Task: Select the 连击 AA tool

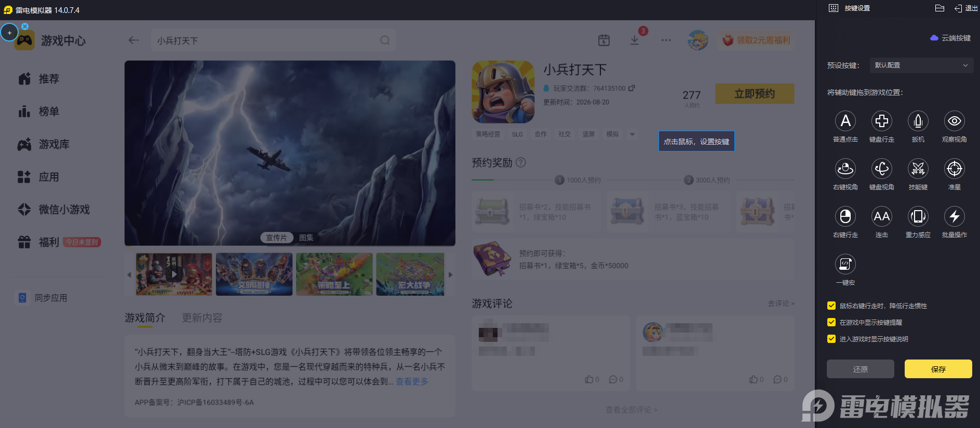Action: (x=882, y=216)
